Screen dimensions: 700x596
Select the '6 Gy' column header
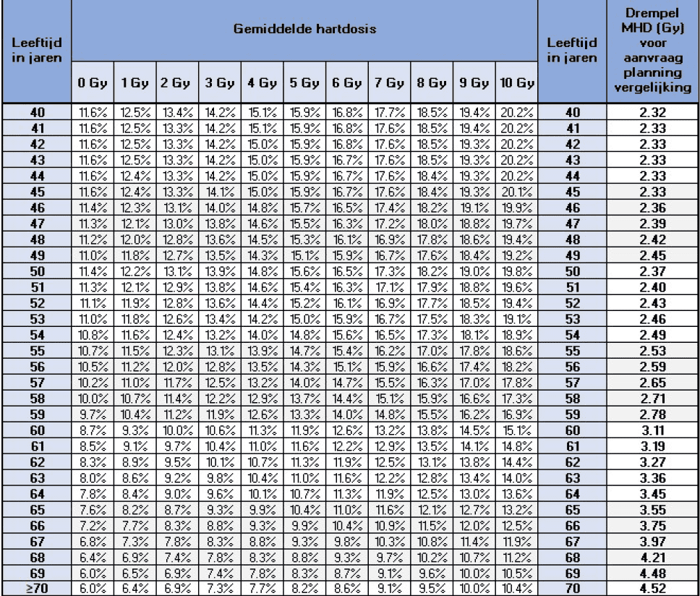click(347, 83)
